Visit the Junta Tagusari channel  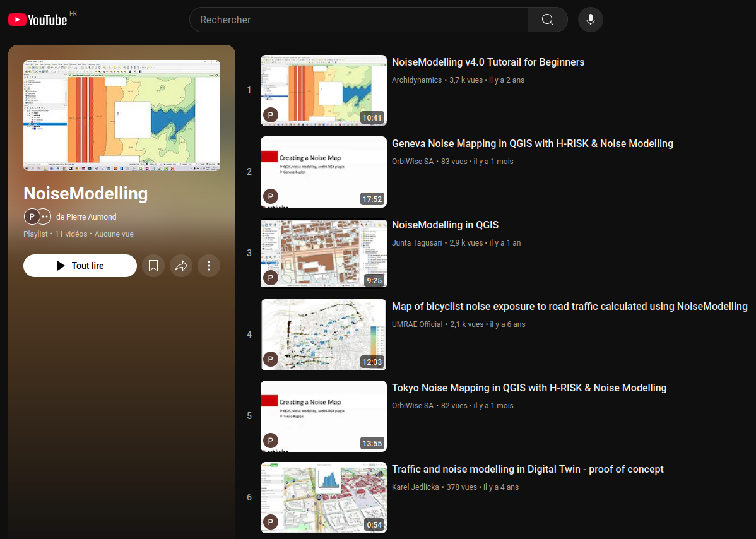[x=416, y=243]
